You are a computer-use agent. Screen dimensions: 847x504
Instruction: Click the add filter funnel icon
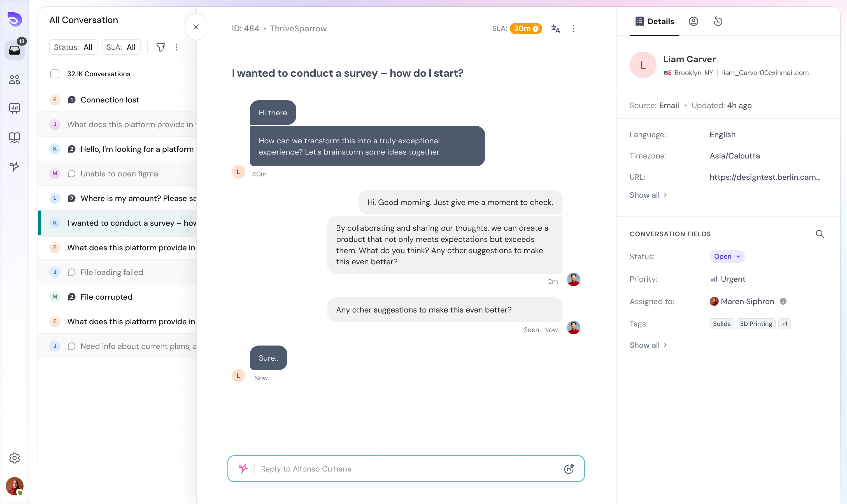161,47
